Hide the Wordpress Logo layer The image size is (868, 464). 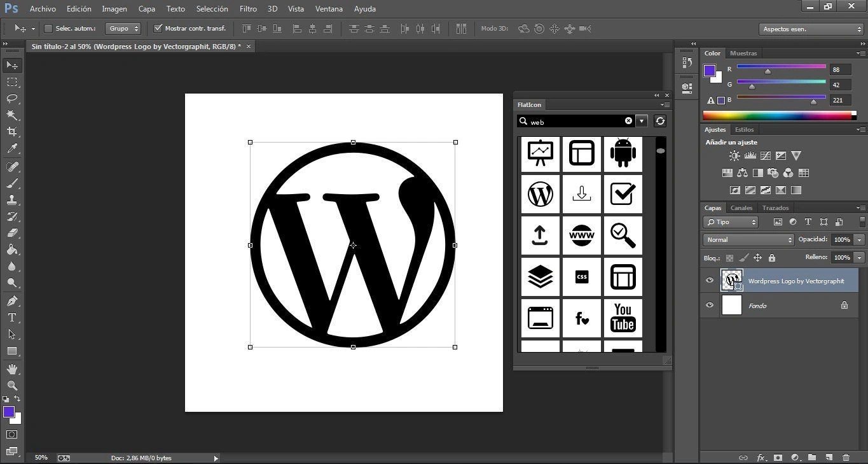[710, 280]
